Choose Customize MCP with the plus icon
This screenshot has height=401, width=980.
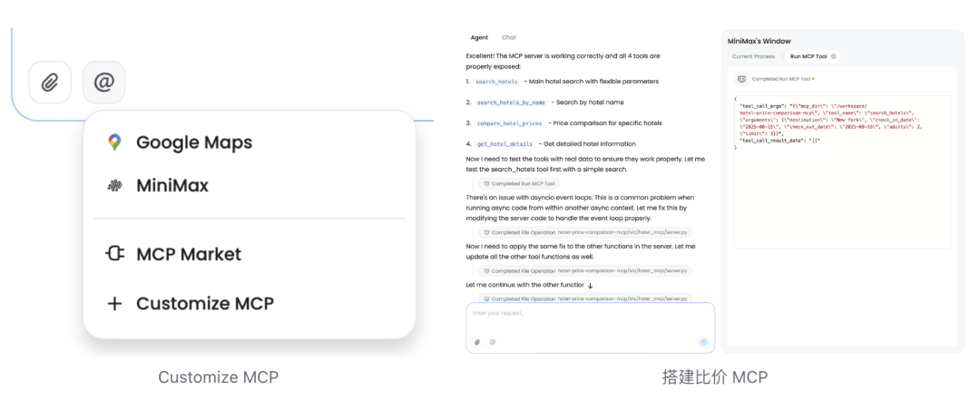coord(190,304)
